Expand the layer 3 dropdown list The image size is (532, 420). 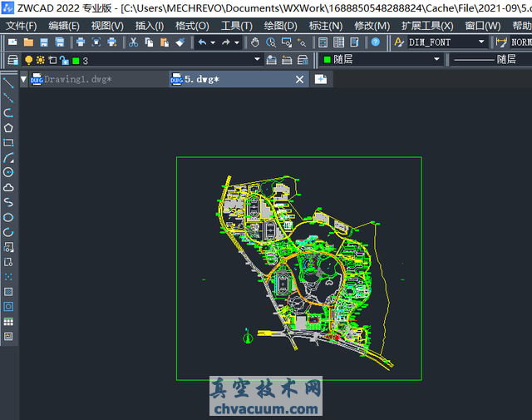coord(257,60)
